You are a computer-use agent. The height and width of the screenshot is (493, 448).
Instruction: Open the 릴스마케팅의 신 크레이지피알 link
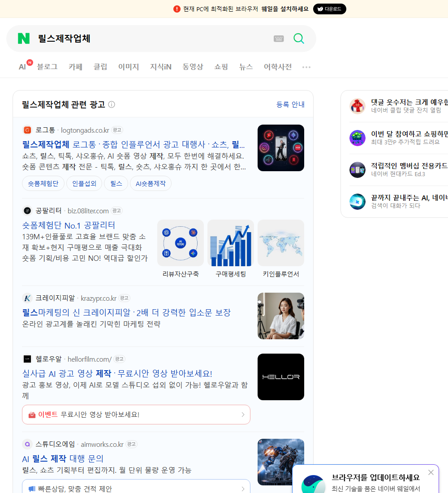click(x=126, y=312)
